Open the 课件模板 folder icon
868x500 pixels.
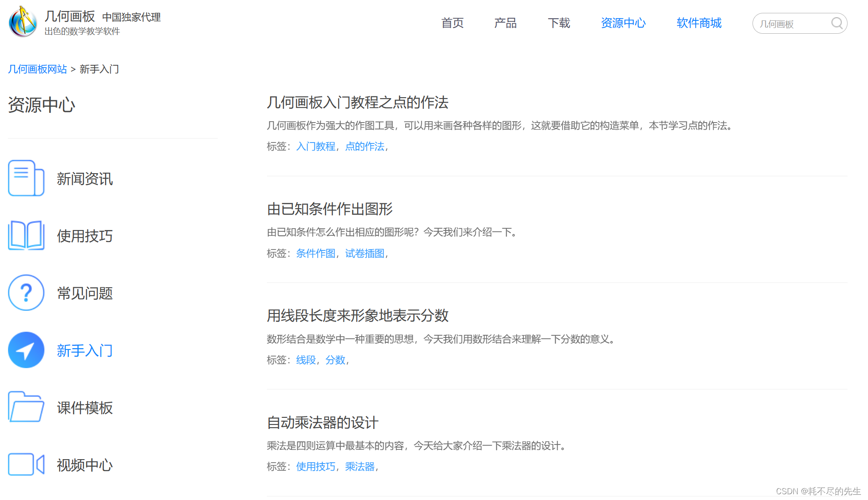26,407
